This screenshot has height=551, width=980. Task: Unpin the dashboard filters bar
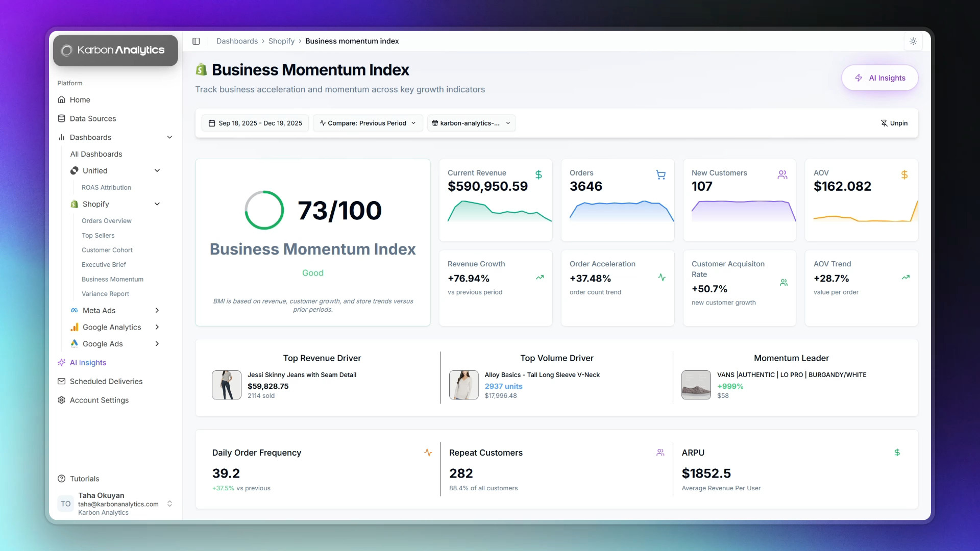coord(894,123)
